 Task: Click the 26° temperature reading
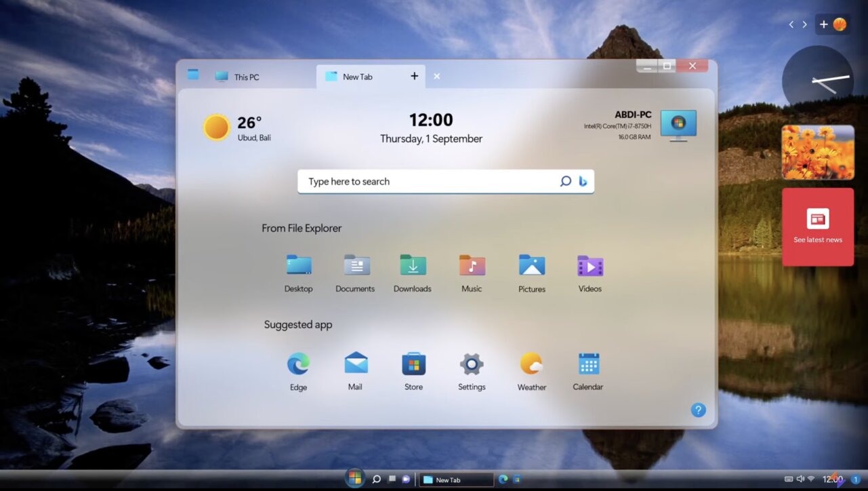[249, 123]
